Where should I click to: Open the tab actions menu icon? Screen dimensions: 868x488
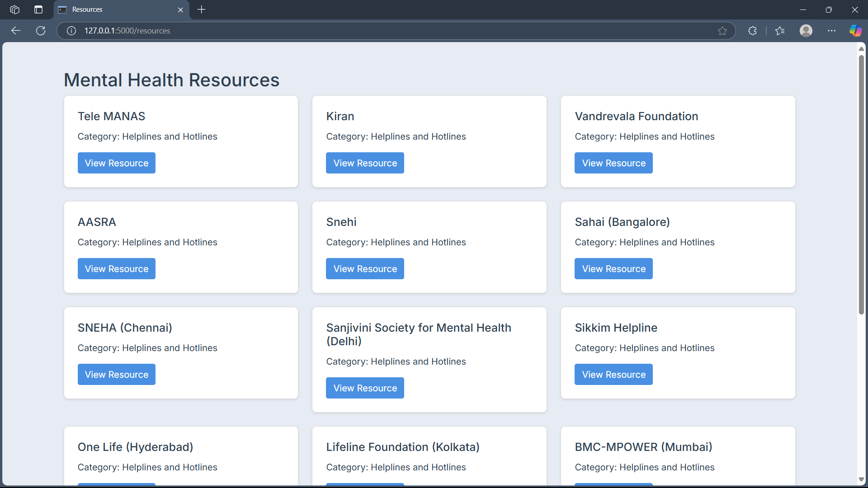coord(38,9)
